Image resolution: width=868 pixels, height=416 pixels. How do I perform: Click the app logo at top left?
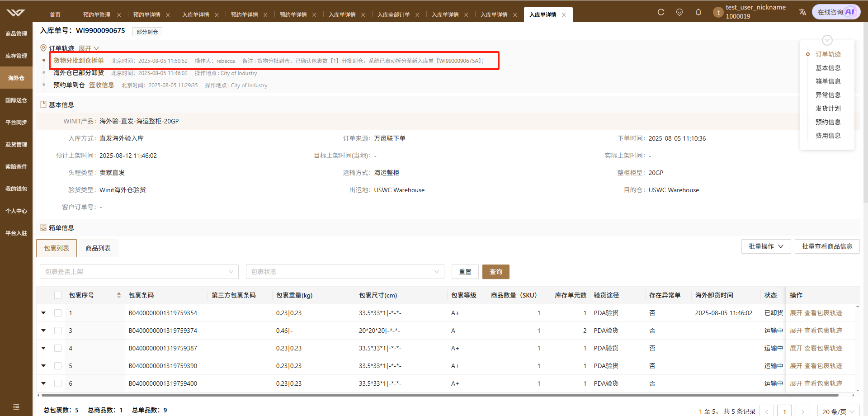point(16,12)
